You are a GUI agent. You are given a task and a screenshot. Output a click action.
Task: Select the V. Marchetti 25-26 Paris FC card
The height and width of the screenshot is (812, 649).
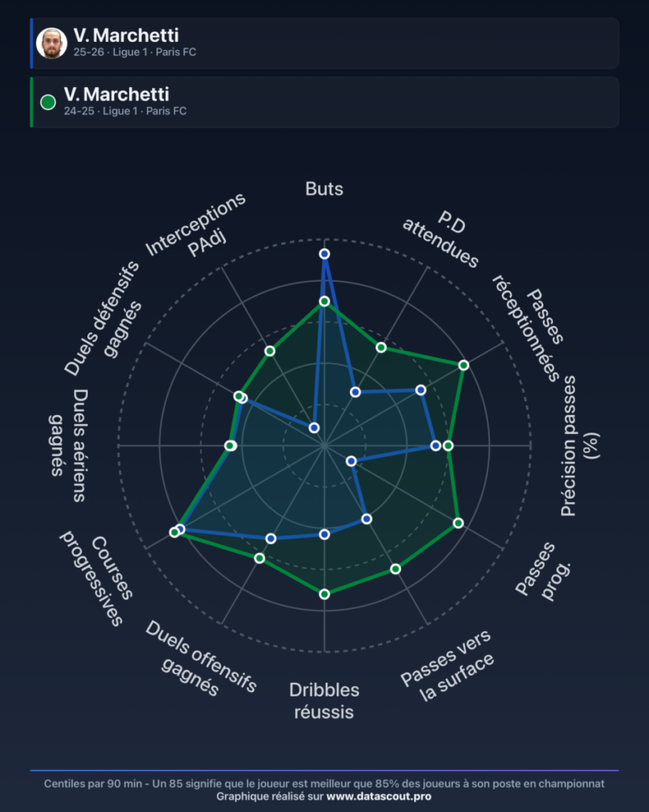(325, 44)
